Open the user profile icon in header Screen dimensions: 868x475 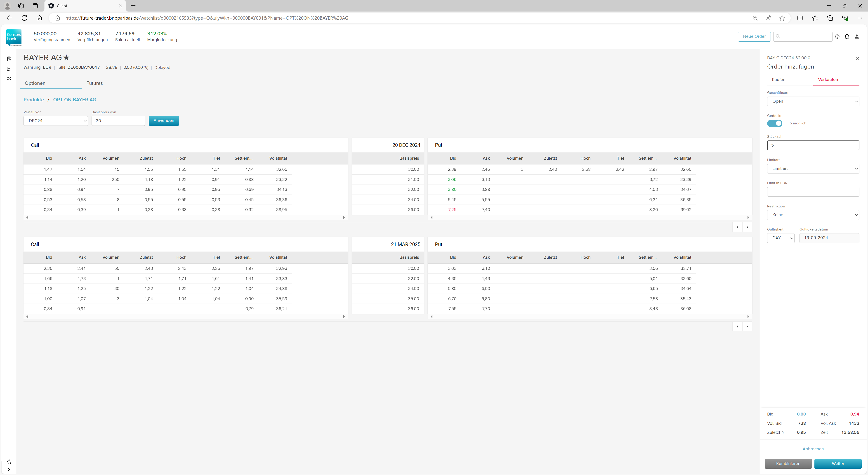tap(857, 36)
